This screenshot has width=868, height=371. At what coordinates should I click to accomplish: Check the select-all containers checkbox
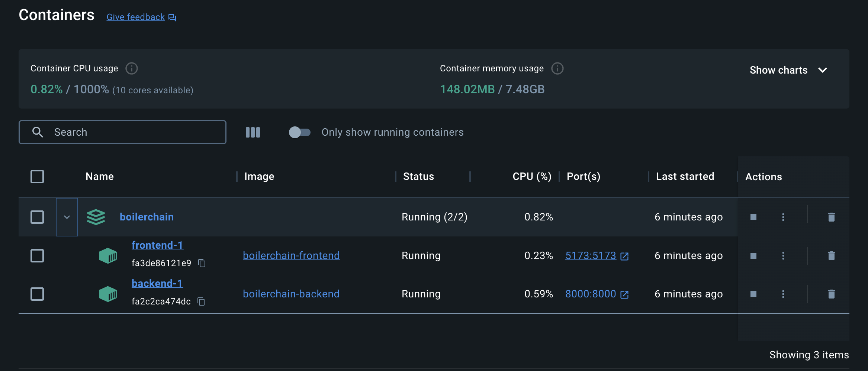pos(37,177)
